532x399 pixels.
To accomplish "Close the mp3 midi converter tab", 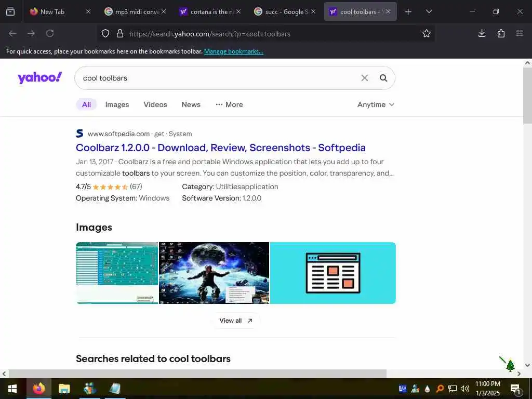I will pyautogui.click(x=164, y=11).
